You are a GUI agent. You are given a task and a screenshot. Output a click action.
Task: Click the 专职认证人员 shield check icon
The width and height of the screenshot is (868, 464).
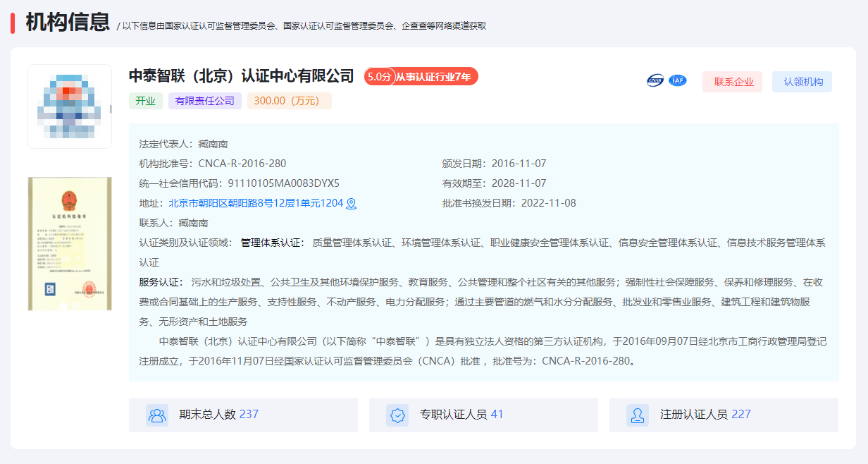(x=397, y=415)
